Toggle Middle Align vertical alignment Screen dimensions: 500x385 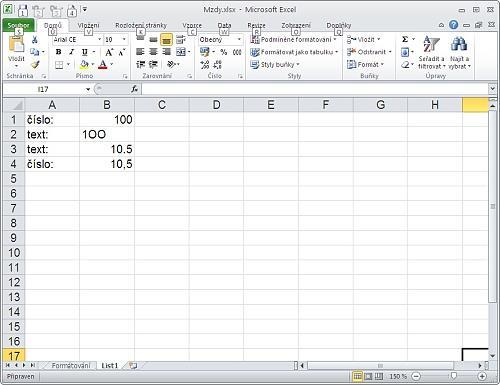(153, 40)
